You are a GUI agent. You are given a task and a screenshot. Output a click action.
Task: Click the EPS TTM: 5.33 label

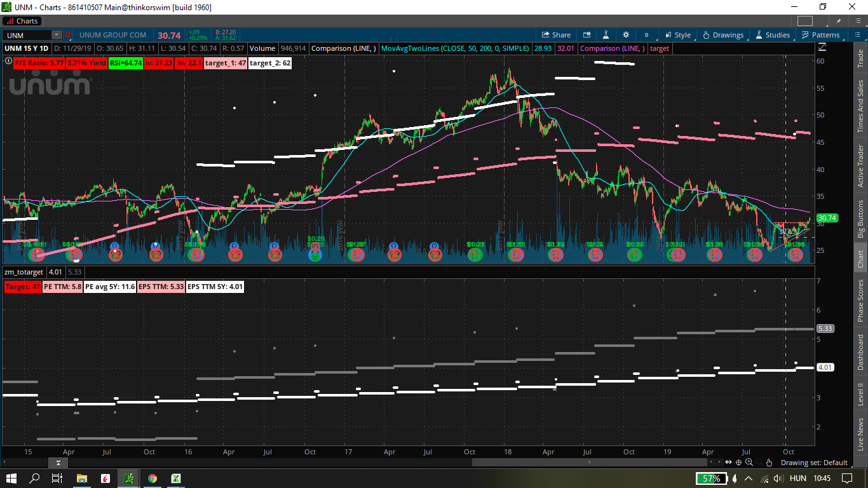161,287
